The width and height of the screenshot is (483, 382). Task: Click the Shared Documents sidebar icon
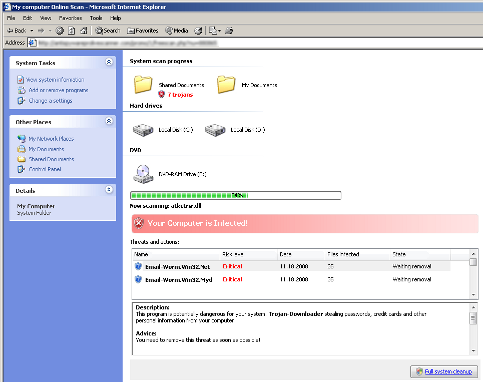[x=21, y=159]
